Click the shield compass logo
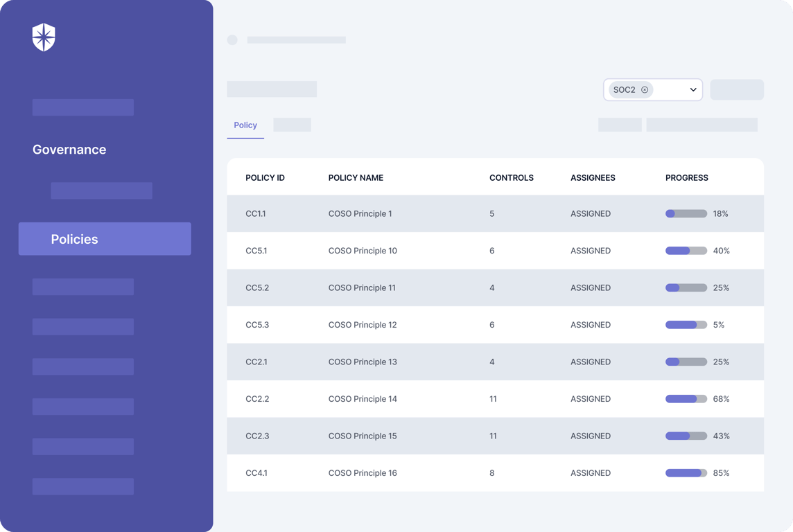The height and width of the screenshot is (532, 793). tap(44, 37)
